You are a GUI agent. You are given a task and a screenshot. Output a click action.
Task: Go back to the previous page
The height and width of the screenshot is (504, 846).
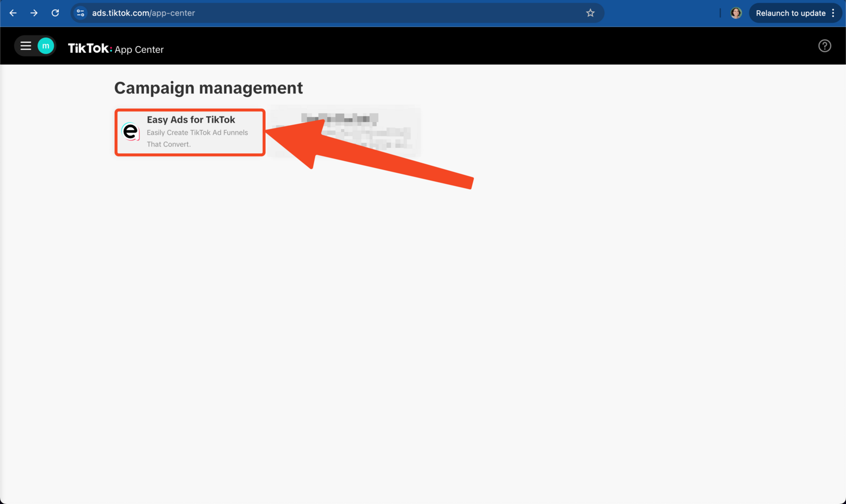coord(13,13)
